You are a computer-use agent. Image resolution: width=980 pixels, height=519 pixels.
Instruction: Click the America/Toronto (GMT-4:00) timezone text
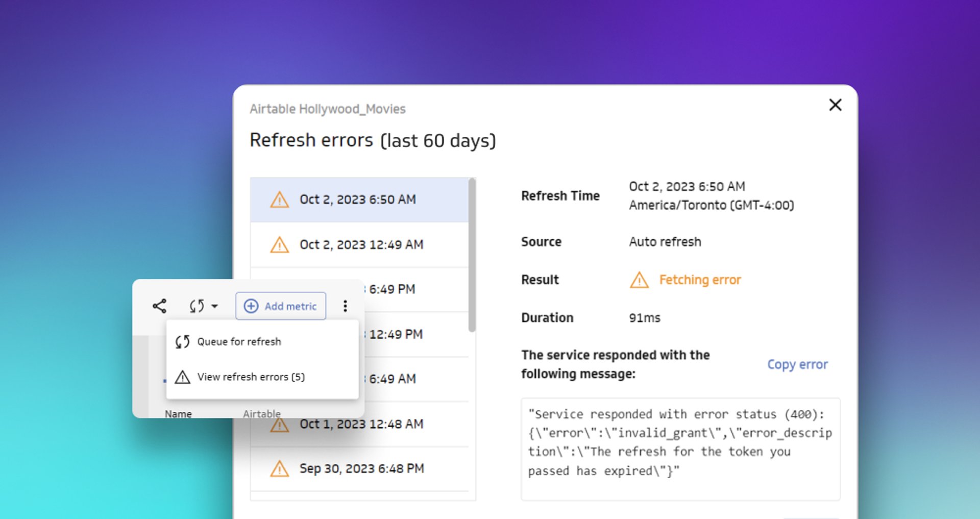(x=711, y=205)
